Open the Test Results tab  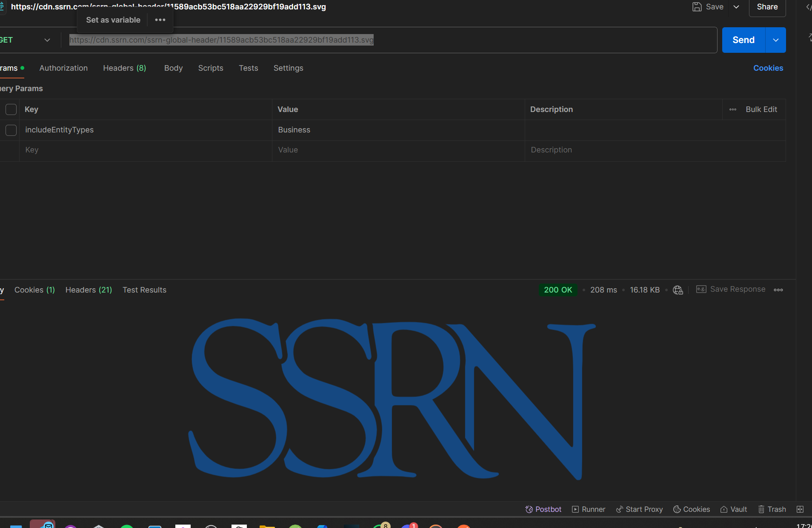point(144,290)
